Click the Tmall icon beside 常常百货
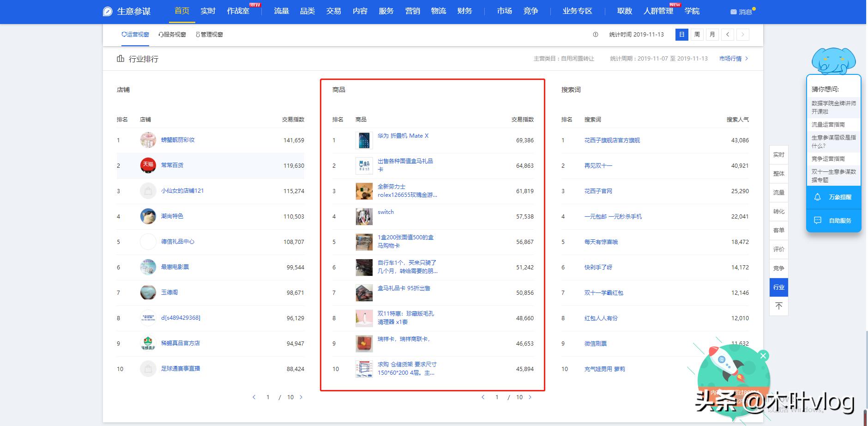The width and height of the screenshot is (868, 426). 148,165
